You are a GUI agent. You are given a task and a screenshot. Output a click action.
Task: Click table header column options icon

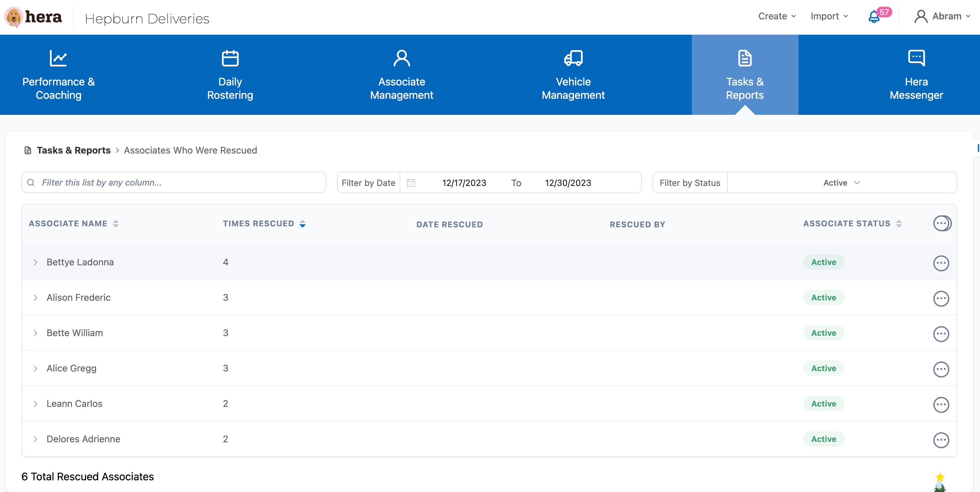[x=941, y=224]
